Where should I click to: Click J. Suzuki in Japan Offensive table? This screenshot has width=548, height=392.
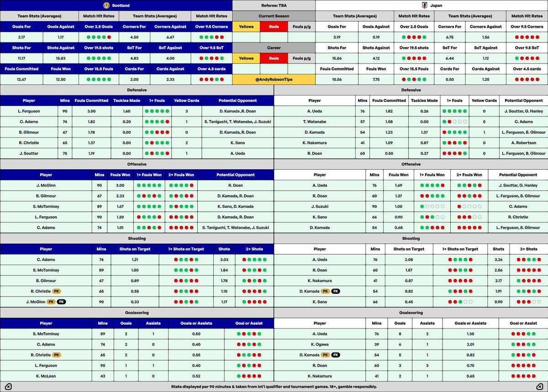coord(320,206)
